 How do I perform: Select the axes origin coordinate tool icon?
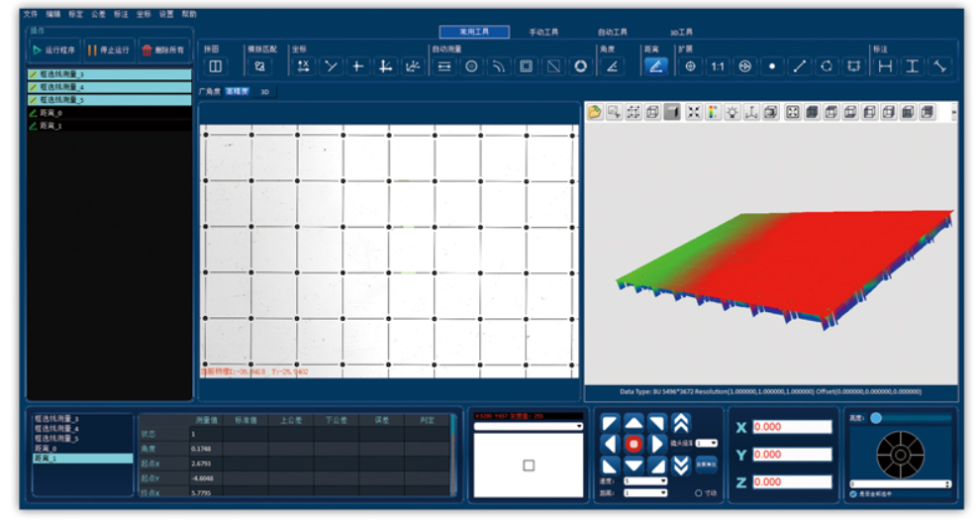coord(385,66)
